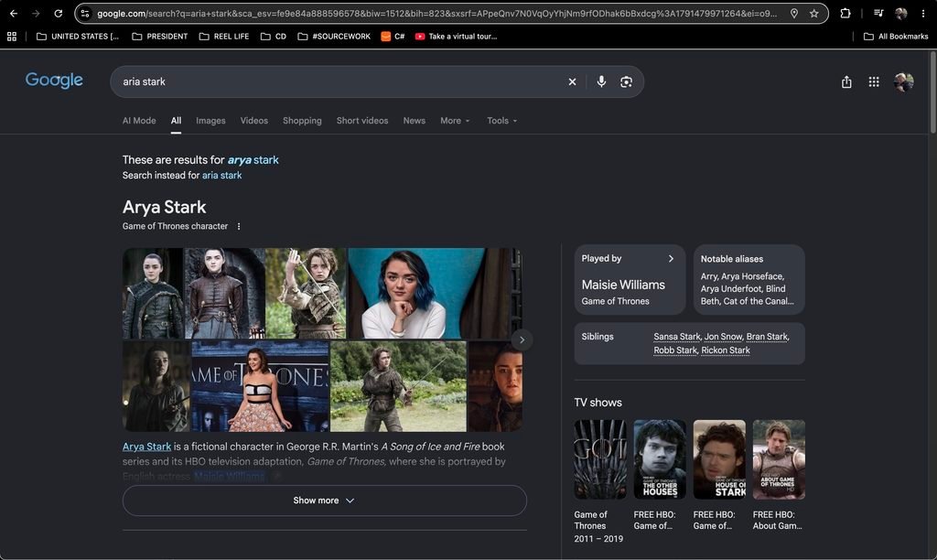
Task: Open the Sansa Stark sibling link
Action: pos(677,337)
